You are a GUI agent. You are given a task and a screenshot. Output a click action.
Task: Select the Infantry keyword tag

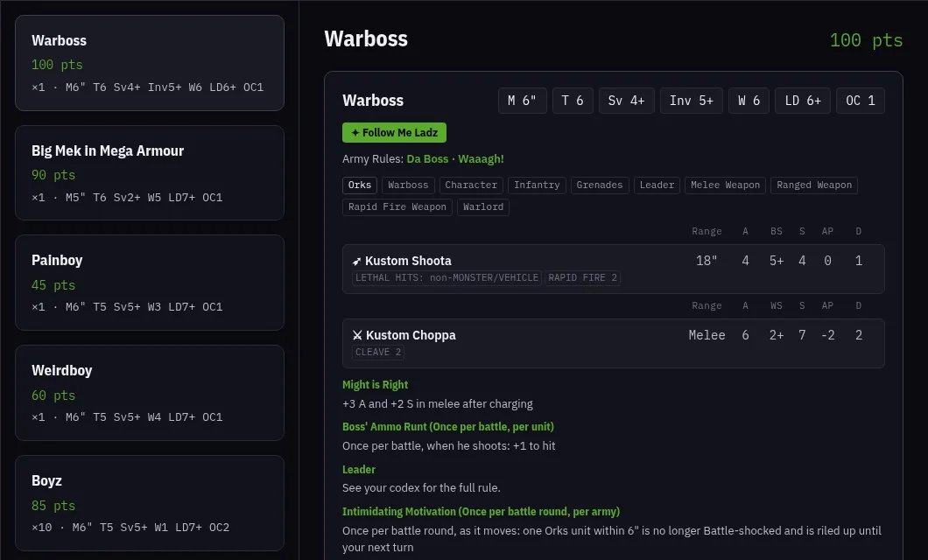click(537, 185)
